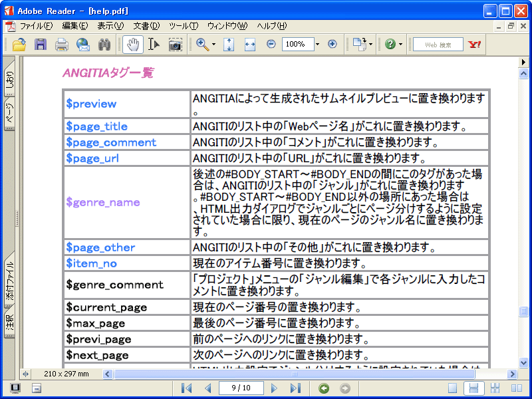Open the ヘルプ(H) menu
This screenshot has height=399, width=532.
click(272, 26)
